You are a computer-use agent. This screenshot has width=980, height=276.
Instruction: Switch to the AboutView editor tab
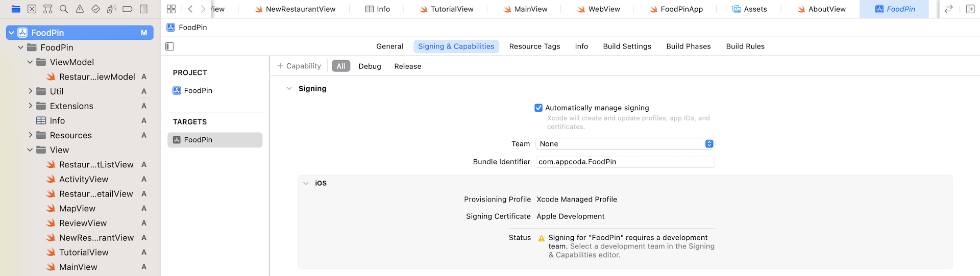[821, 9]
